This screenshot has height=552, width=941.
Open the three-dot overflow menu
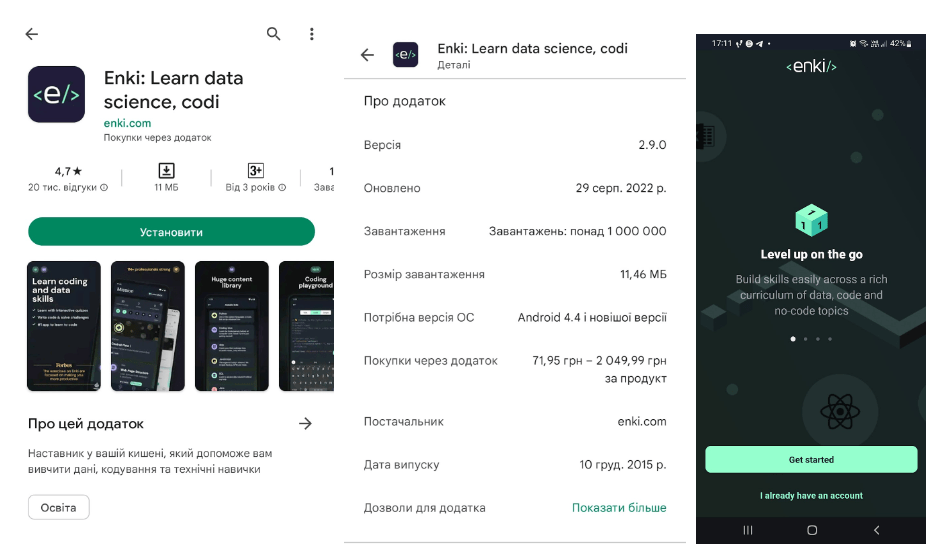click(312, 34)
